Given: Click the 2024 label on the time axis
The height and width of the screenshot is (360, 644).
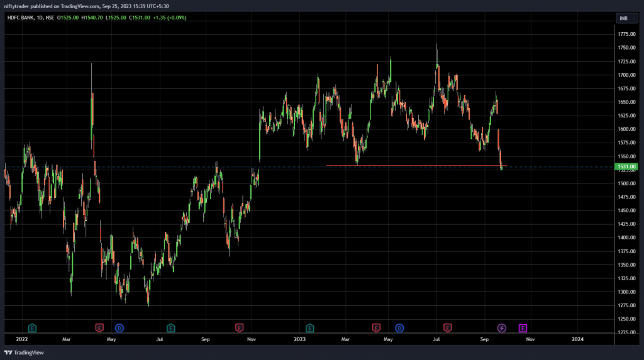Looking at the screenshot, I should [x=577, y=339].
